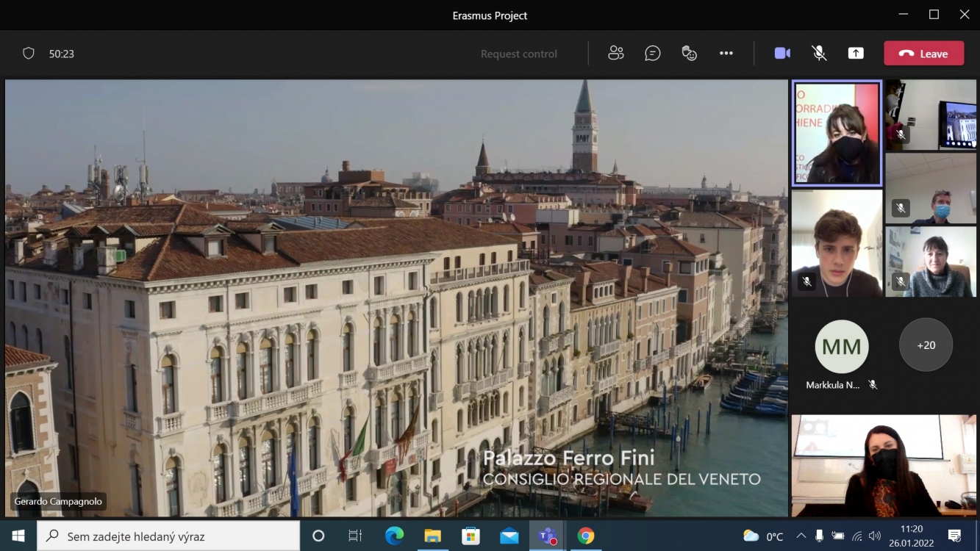Open the More actions ellipsis menu
Screen dimensions: 980x551
point(726,53)
